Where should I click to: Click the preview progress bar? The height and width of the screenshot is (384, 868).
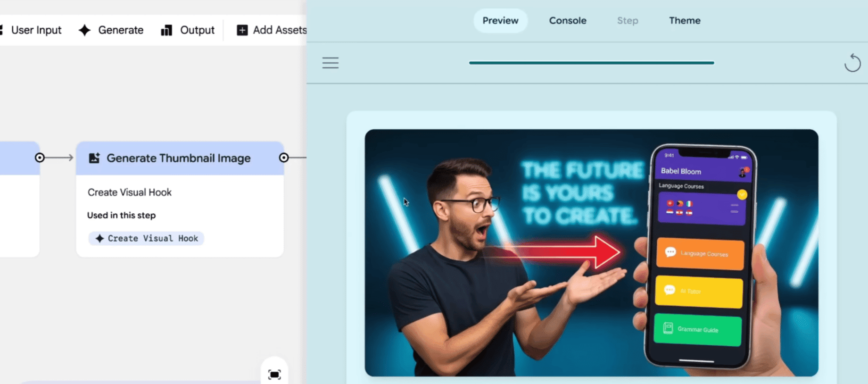tap(591, 63)
